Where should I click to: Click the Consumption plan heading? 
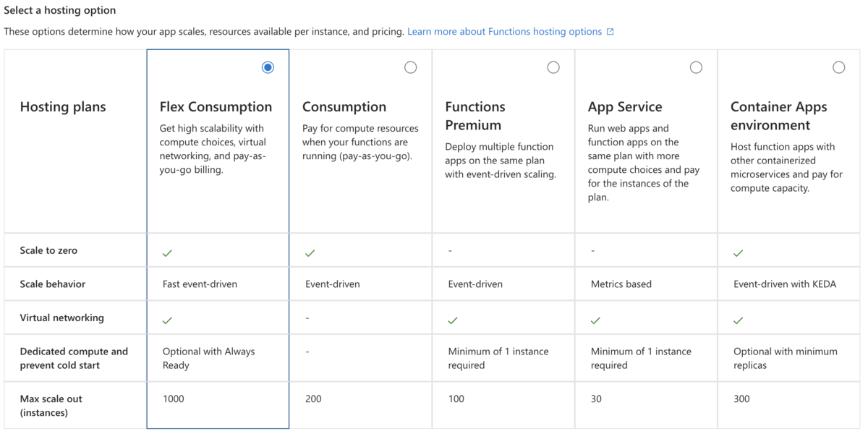point(344,106)
